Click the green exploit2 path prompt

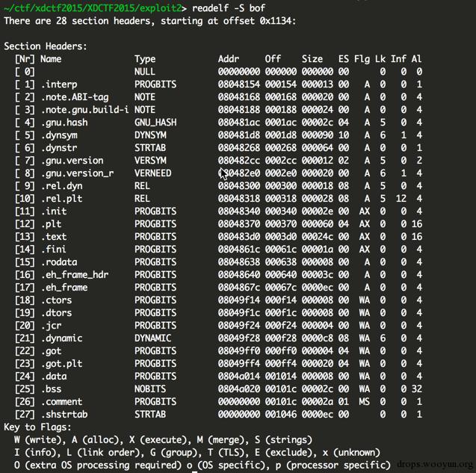pos(96,8)
